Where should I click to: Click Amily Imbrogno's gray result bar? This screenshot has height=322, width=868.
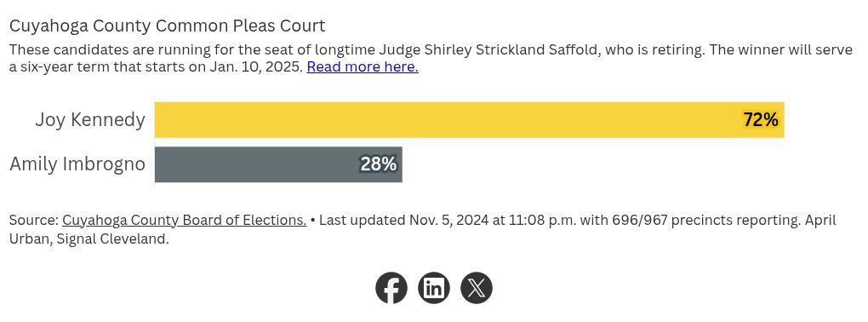pyautogui.click(x=278, y=164)
